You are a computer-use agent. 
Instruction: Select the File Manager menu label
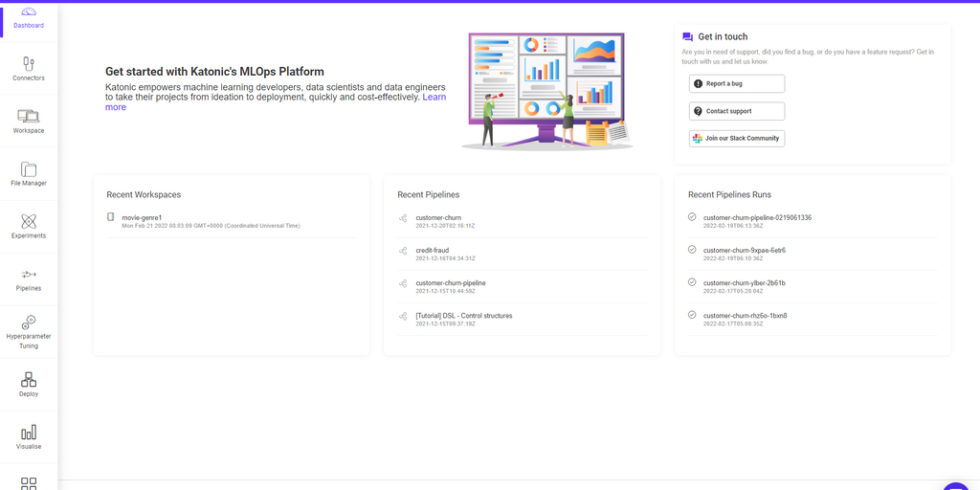pyautogui.click(x=29, y=183)
